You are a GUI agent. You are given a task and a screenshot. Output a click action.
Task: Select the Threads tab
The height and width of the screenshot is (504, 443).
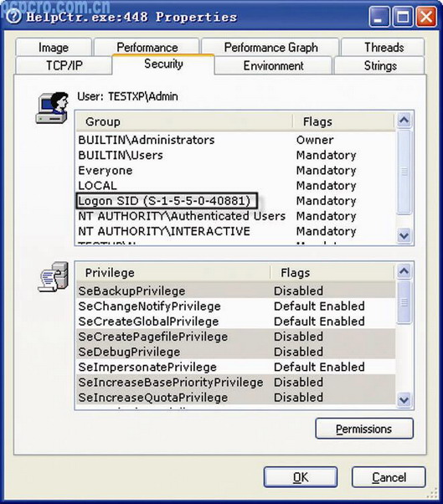pyautogui.click(x=384, y=47)
